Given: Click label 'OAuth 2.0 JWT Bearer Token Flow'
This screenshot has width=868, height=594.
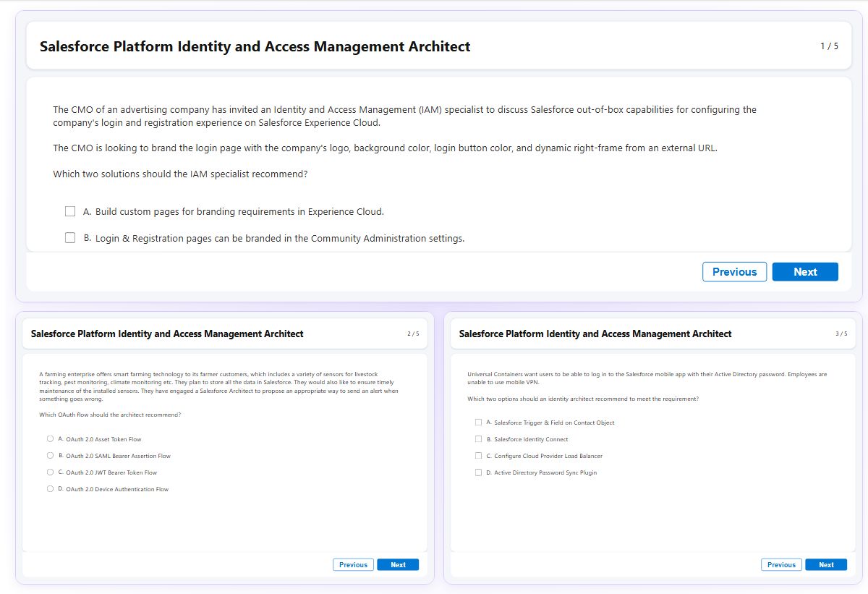Looking at the screenshot, I should tap(111, 472).
